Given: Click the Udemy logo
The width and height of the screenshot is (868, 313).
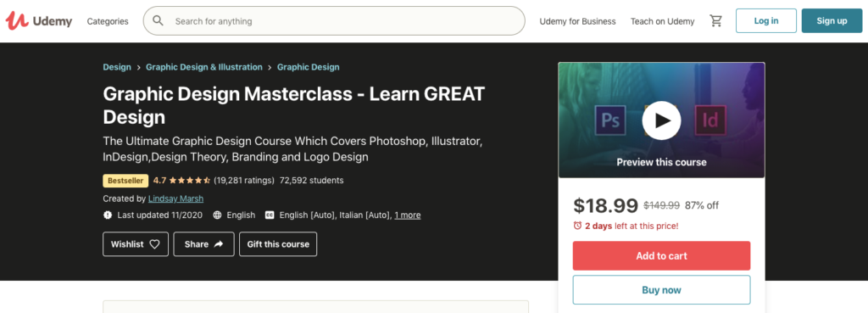Looking at the screenshot, I should click(x=39, y=21).
